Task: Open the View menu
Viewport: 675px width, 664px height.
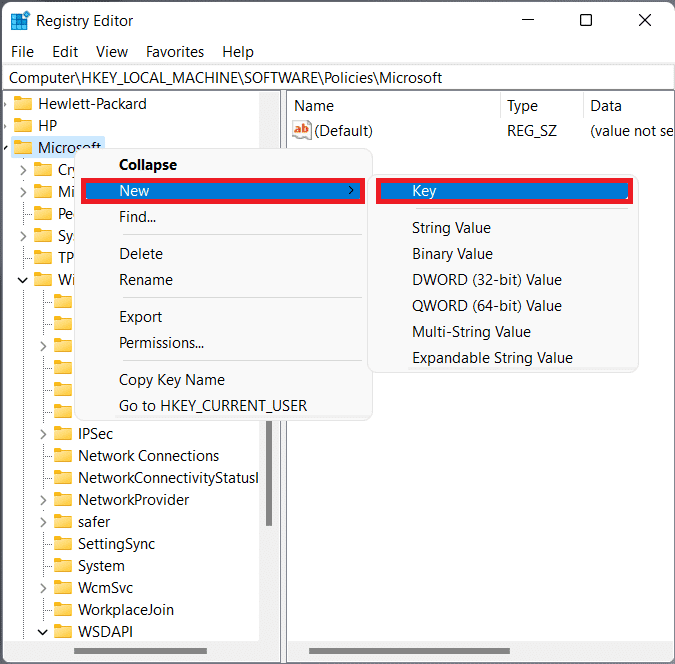Action: tap(112, 52)
